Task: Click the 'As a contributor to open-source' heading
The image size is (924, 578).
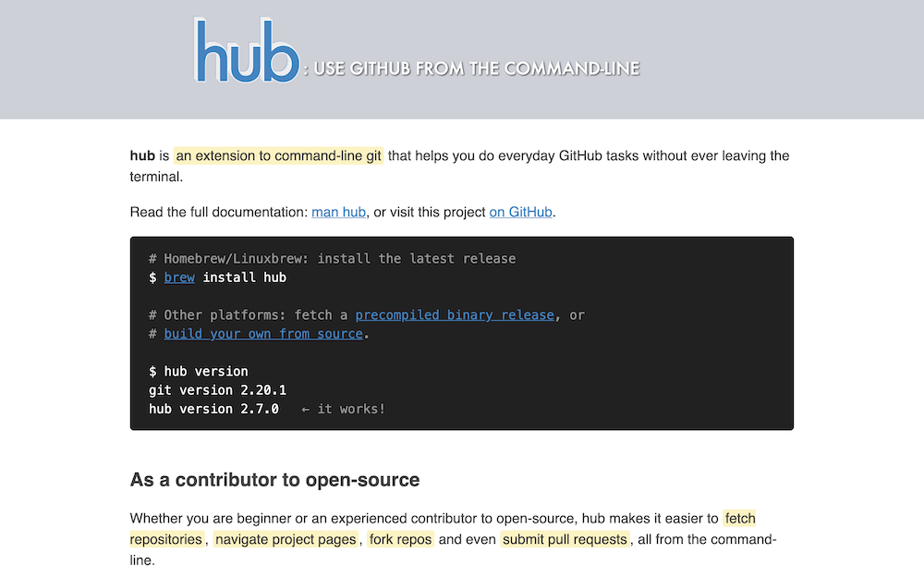Action: [x=274, y=480]
